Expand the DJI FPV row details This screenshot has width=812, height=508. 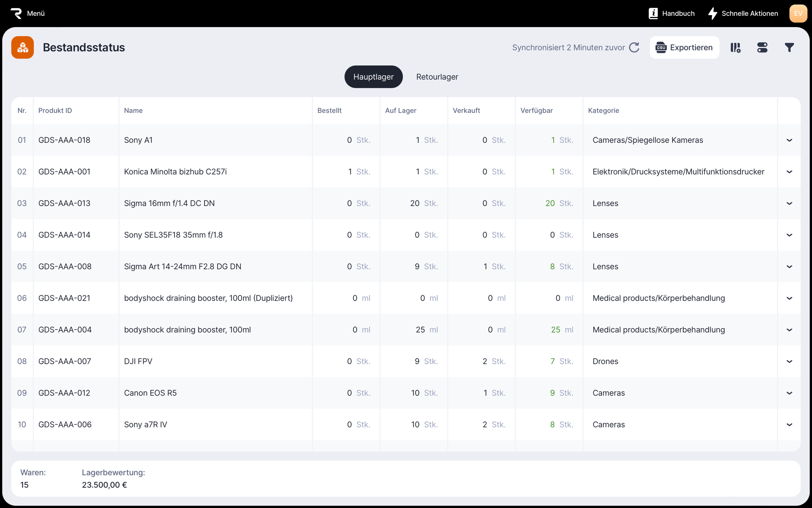point(789,362)
